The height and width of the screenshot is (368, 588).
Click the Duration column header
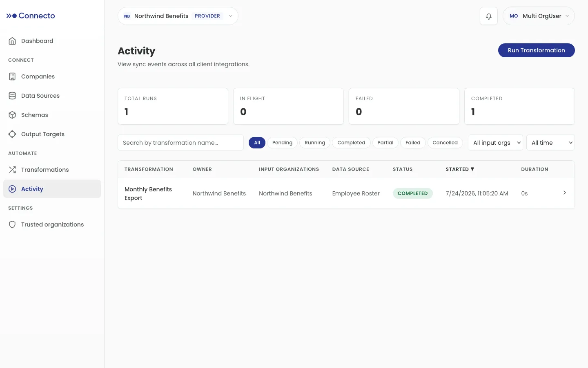535,169
